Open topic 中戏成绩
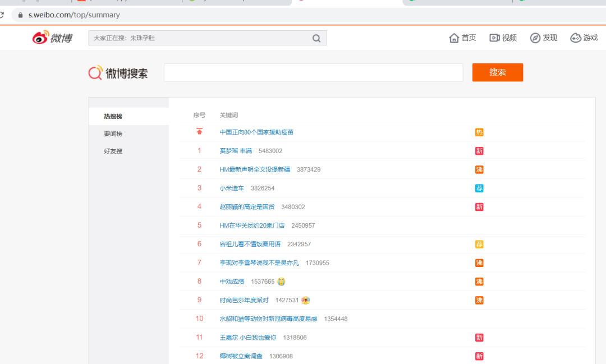This screenshot has height=364, width=606. tap(232, 282)
